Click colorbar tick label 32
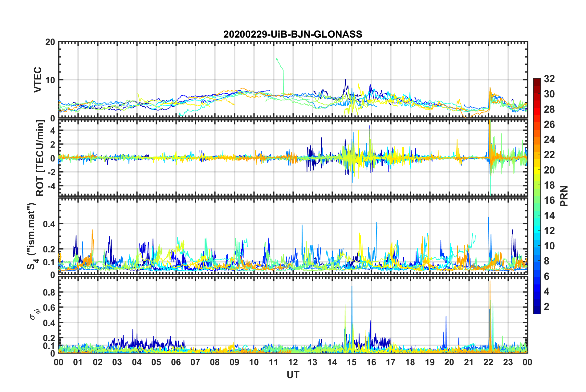 [x=549, y=79]
